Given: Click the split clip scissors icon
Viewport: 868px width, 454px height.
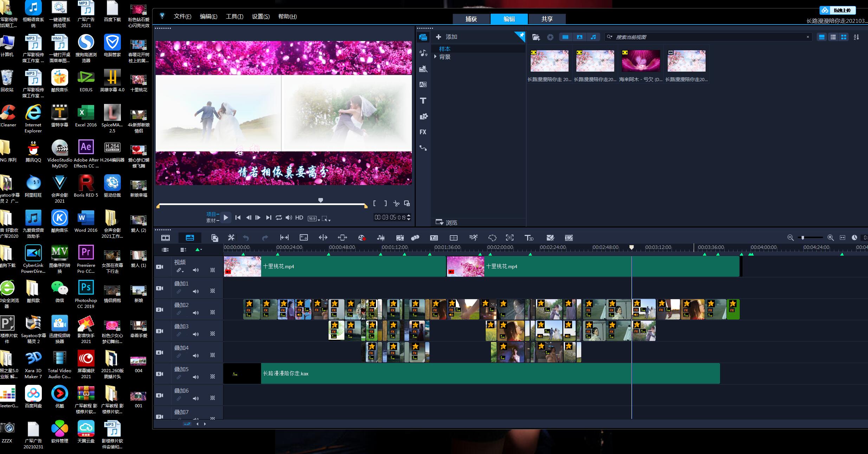Looking at the screenshot, I should (x=396, y=203).
